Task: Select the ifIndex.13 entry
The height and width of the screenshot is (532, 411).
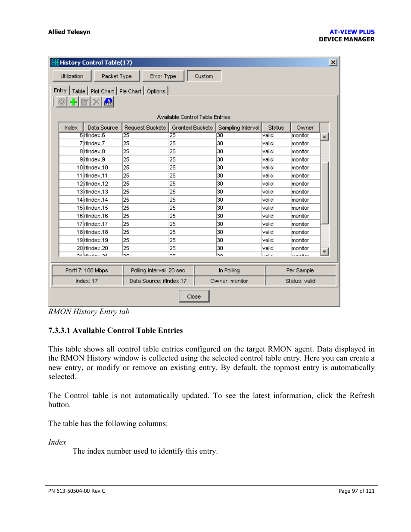Action: 190,192
